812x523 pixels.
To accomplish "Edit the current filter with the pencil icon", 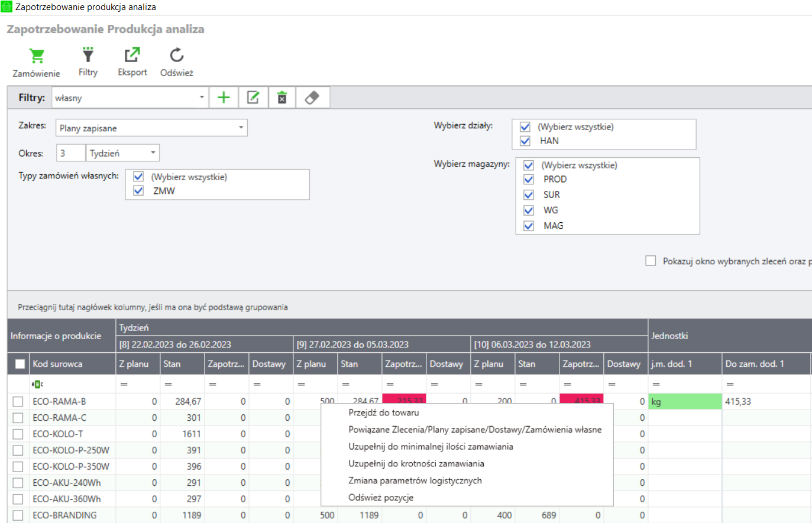I will [253, 98].
